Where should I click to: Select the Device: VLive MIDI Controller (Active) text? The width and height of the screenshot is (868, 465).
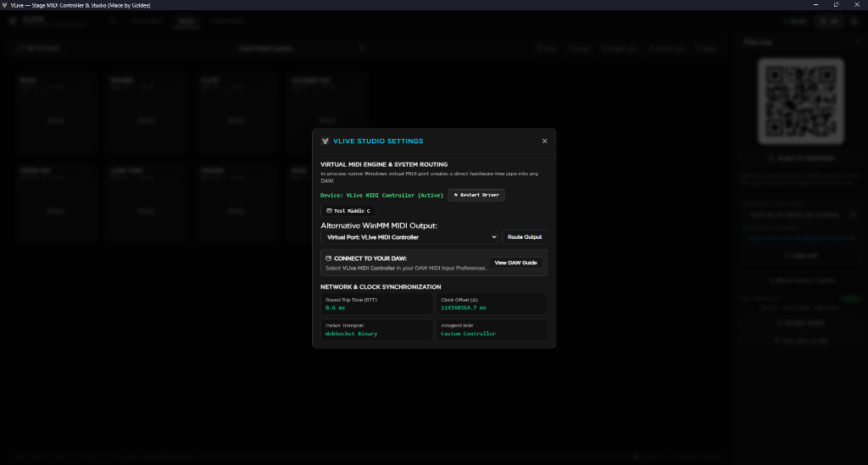[x=382, y=195]
